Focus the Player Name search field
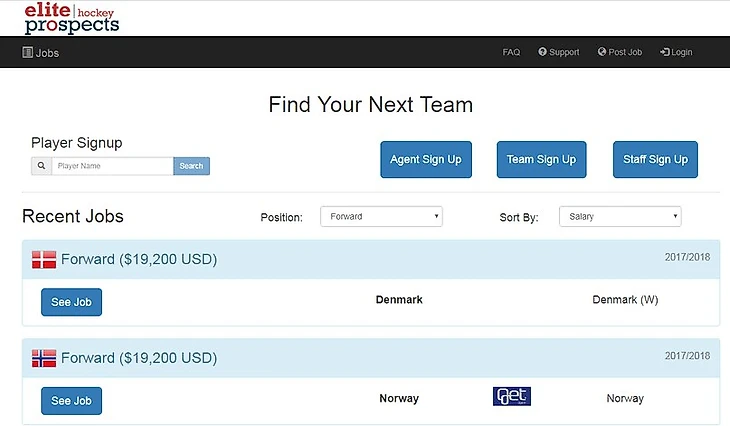This screenshot has width=730, height=426. point(112,166)
